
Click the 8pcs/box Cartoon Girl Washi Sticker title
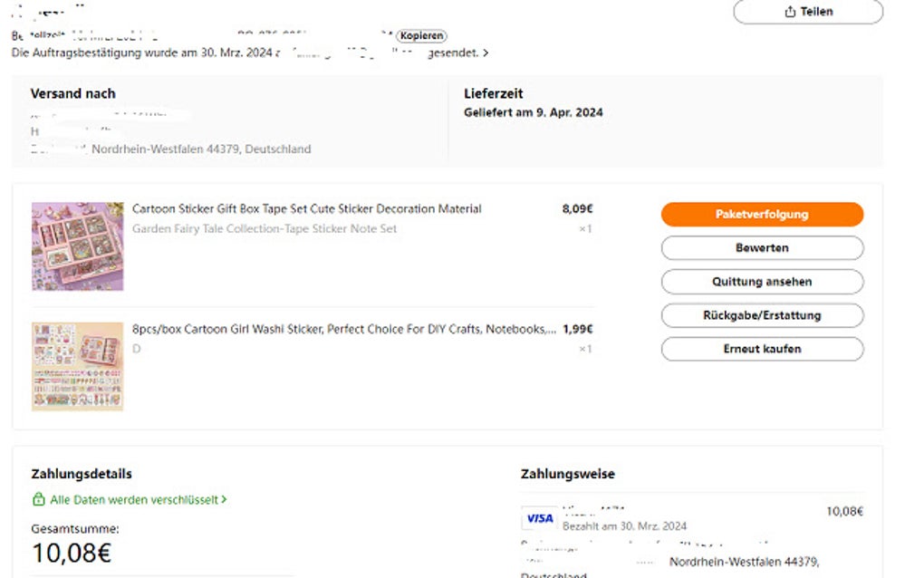[344, 330]
